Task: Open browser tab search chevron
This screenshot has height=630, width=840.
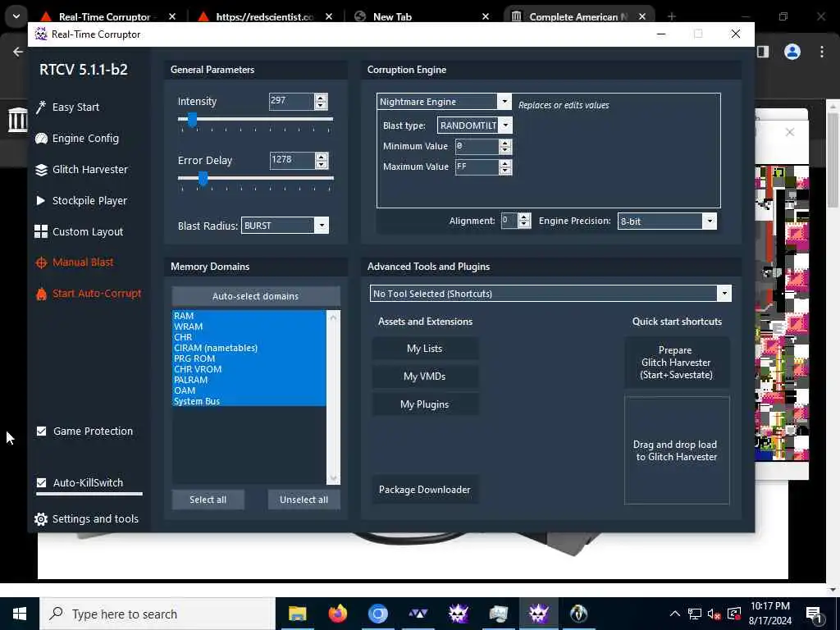Action: 16,16
